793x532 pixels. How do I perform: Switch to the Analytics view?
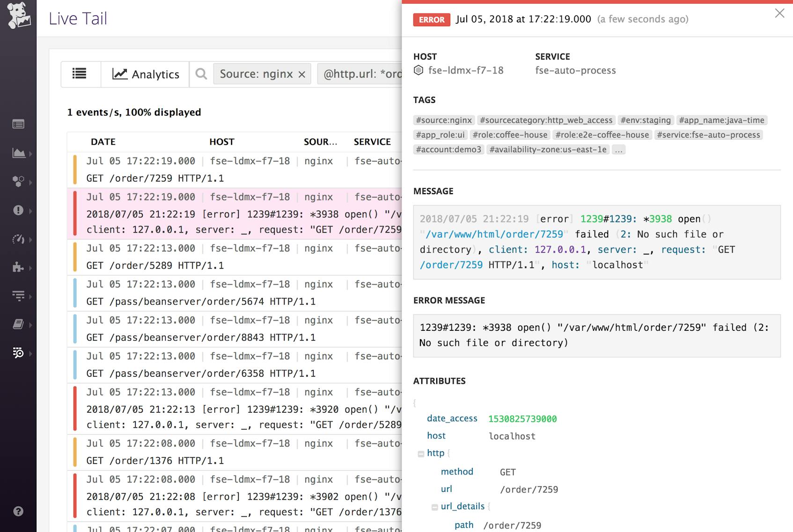[x=145, y=74]
